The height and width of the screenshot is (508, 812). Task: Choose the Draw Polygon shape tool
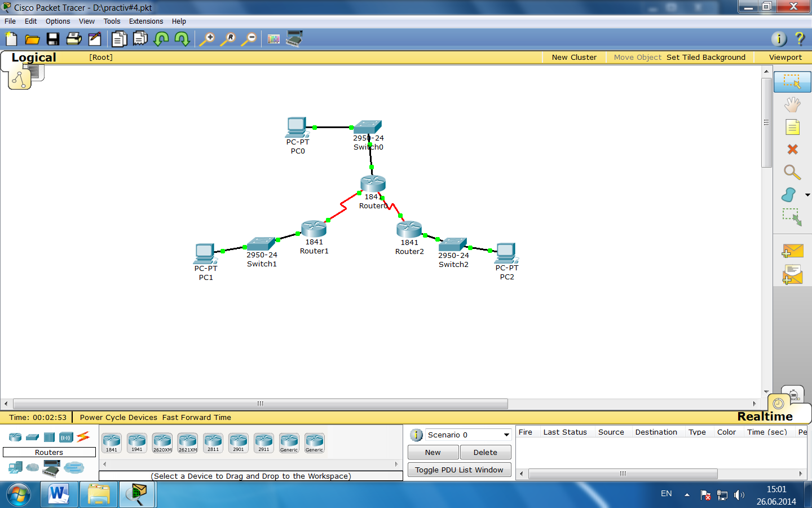789,195
